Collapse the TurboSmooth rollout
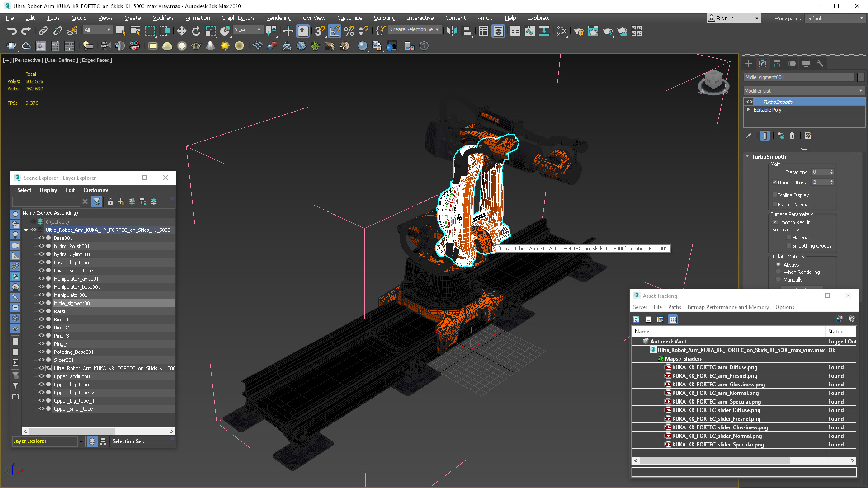This screenshot has width=868, height=488. click(x=747, y=157)
